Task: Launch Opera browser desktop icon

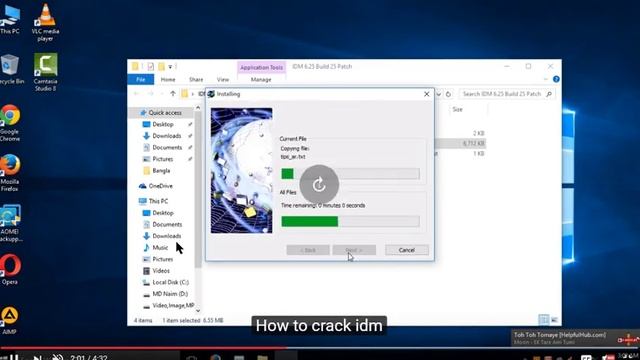Action: click(x=10, y=269)
